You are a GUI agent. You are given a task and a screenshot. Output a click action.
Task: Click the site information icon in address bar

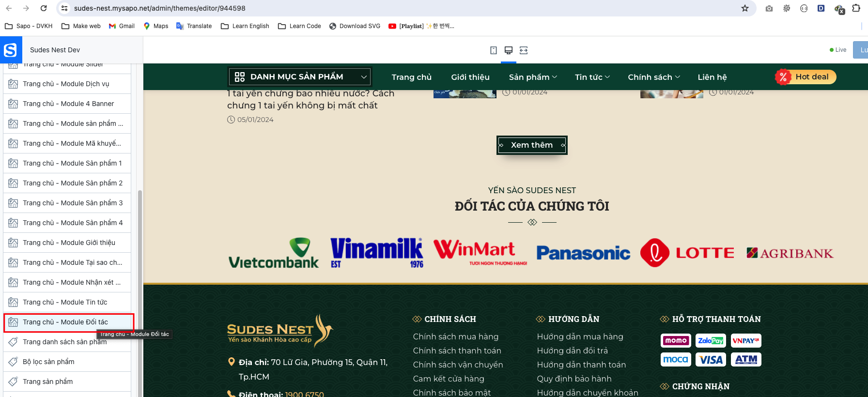tap(64, 8)
